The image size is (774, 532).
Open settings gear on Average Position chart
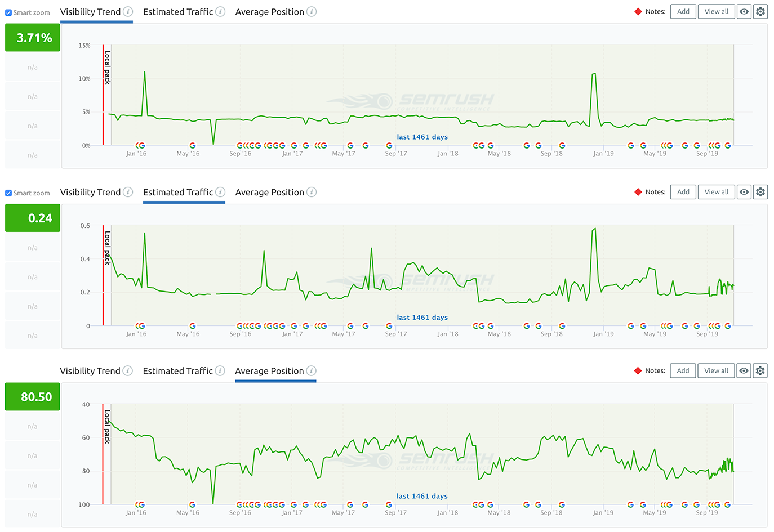tap(760, 370)
